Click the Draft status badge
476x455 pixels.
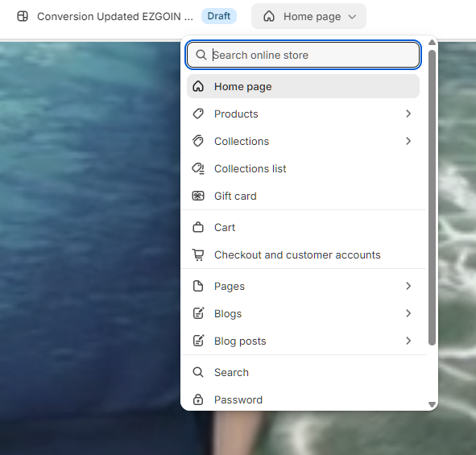[x=219, y=16]
